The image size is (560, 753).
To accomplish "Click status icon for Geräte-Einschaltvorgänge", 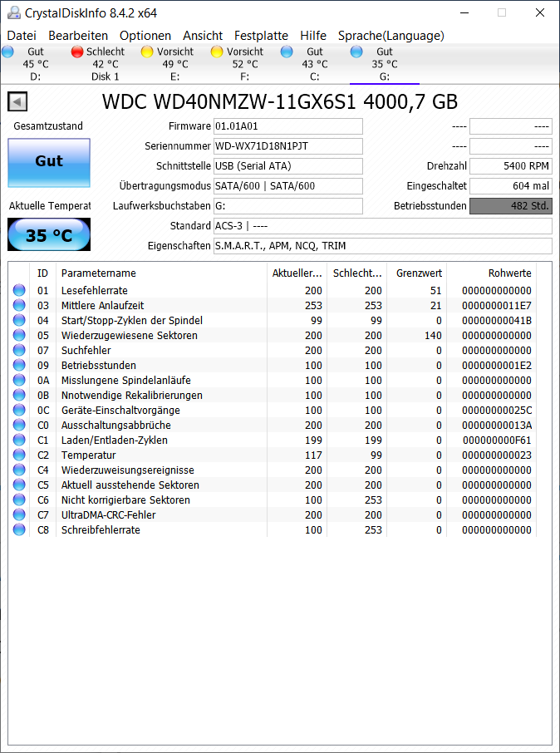I will pyautogui.click(x=19, y=410).
